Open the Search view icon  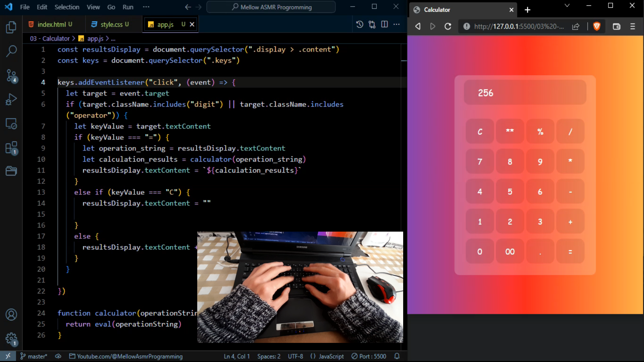pyautogui.click(x=11, y=51)
